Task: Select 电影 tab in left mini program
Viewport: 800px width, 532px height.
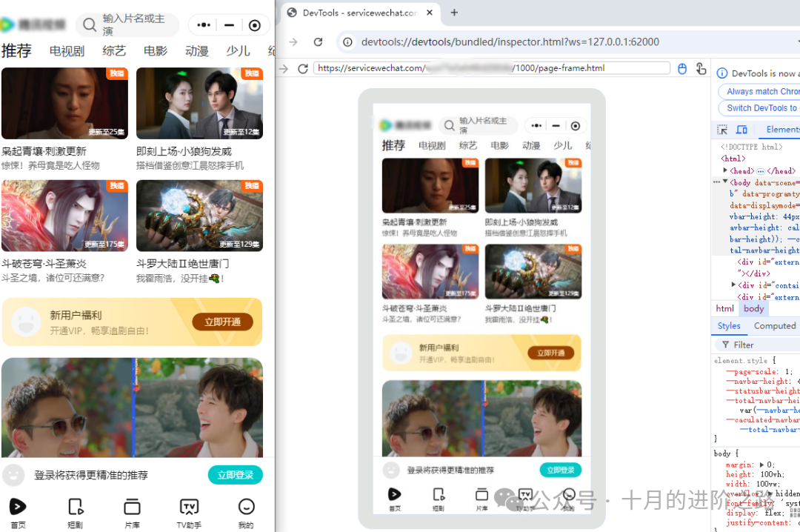Action: tap(156, 51)
